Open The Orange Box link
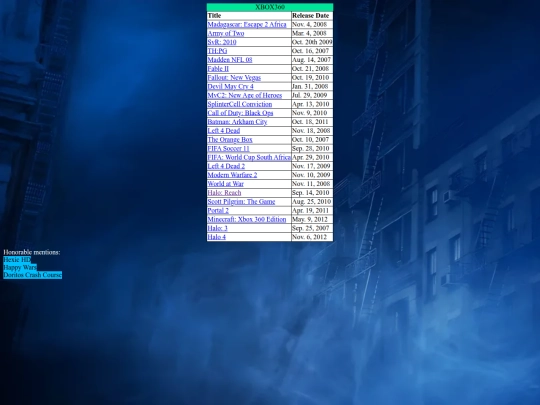Image resolution: width=540 pixels, height=405 pixels. point(230,140)
